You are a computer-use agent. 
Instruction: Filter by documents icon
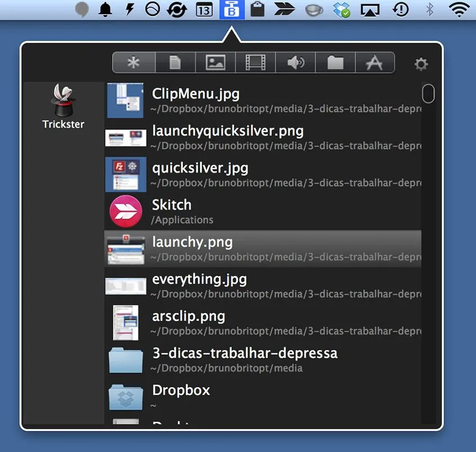[x=175, y=62]
